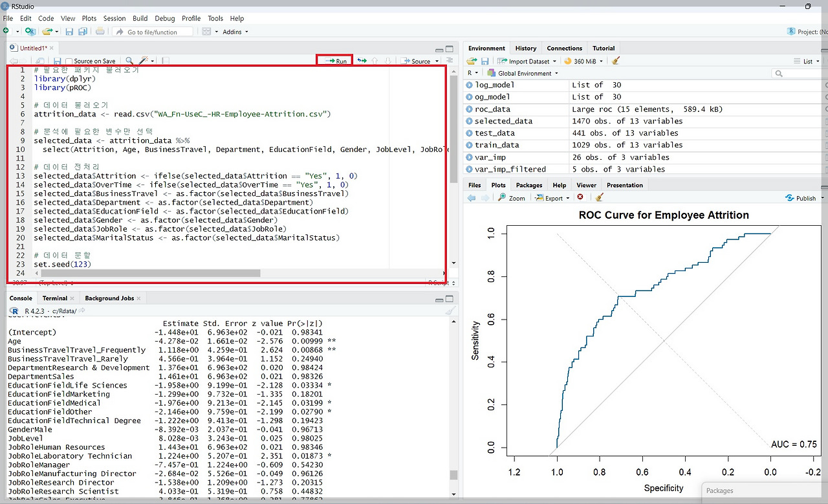Screen dimensions: 828x504
Task: Switch to the History tab
Action: (525, 48)
